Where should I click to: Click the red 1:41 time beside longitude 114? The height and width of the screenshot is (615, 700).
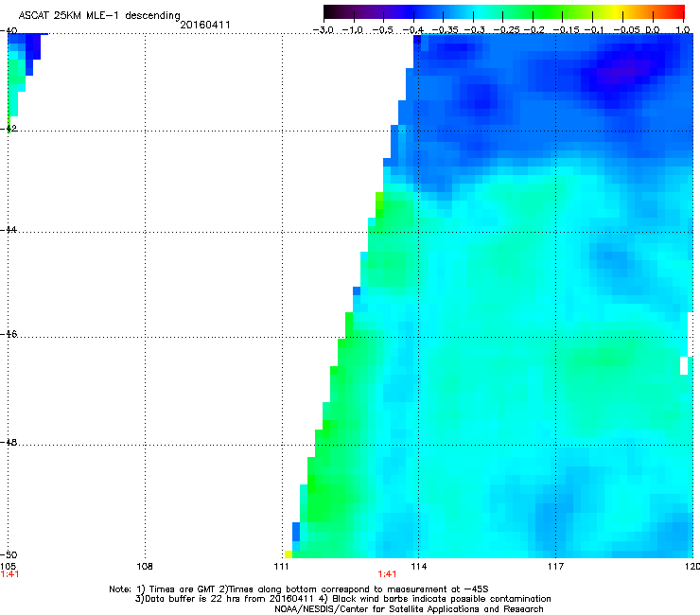[387, 574]
